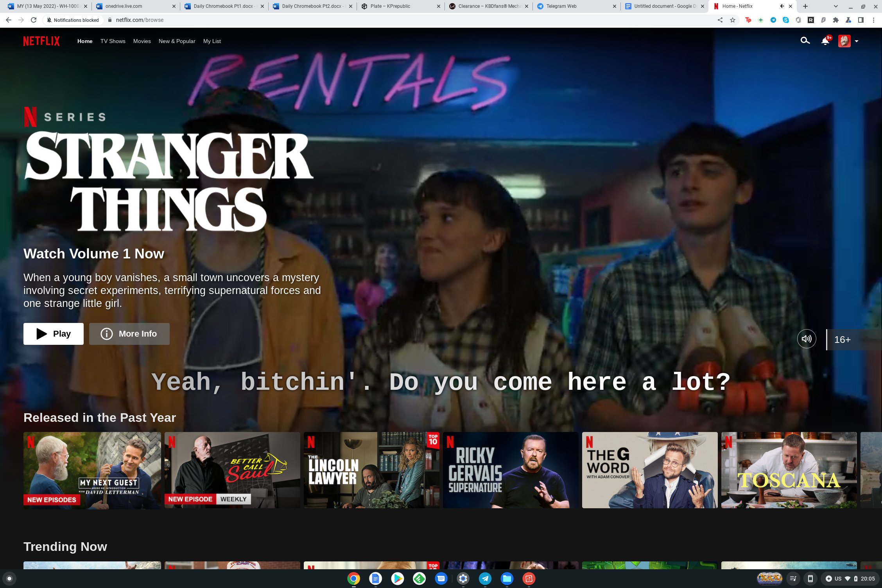Expand the tab search chevron
Viewport: 882px width, 588px height.
click(836, 6)
